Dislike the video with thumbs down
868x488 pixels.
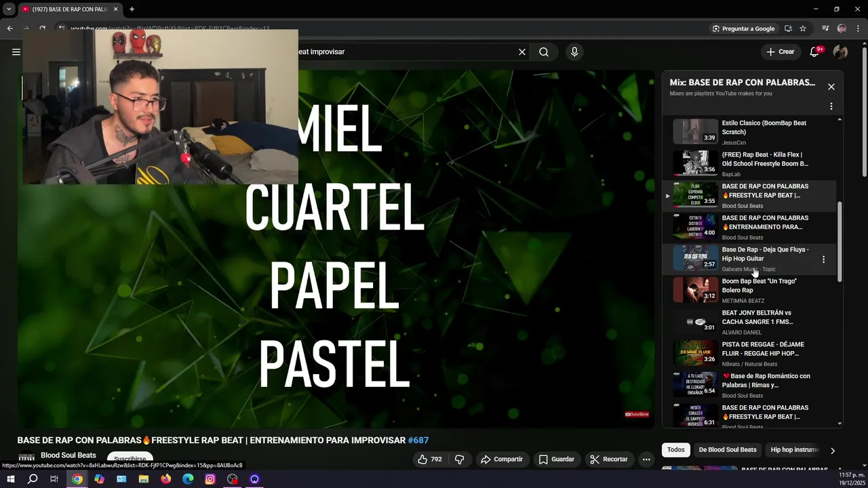click(x=459, y=459)
